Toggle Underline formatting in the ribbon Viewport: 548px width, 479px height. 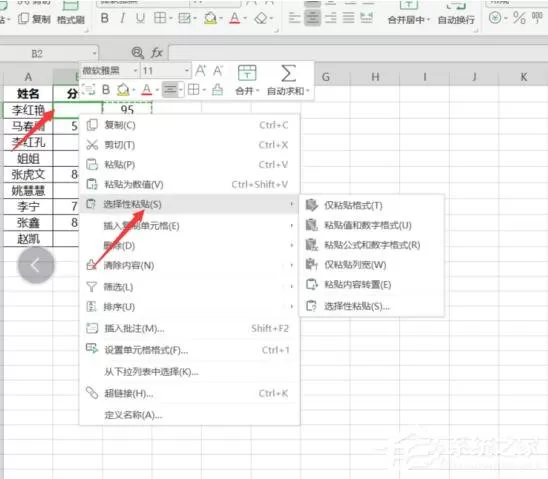click(140, 18)
